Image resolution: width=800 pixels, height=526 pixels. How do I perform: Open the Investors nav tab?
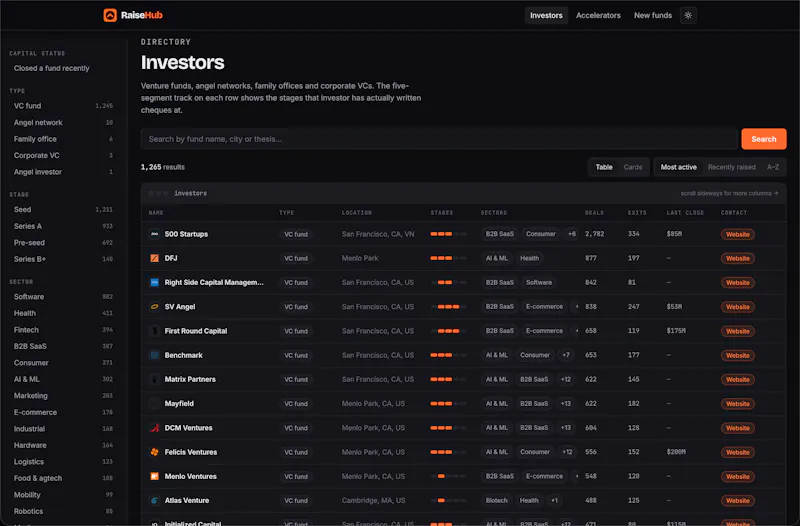coord(546,15)
